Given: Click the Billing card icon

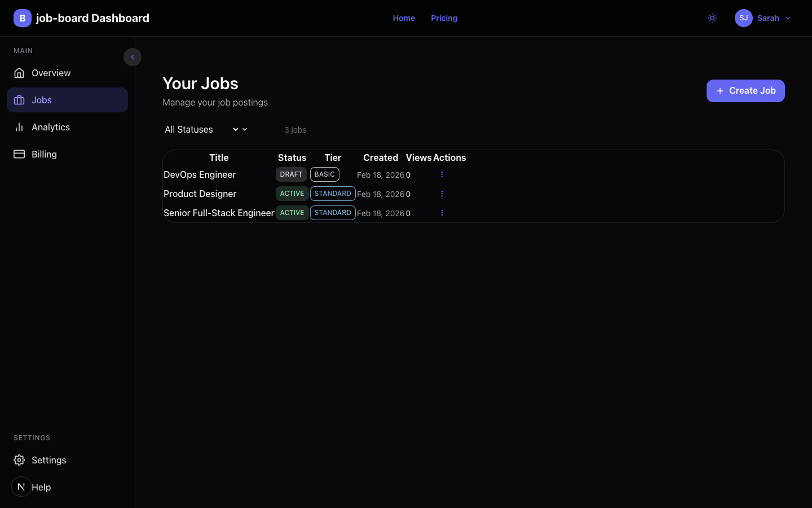Looking at the screenshot, I should pyautogui.click(x=19, y=154).
